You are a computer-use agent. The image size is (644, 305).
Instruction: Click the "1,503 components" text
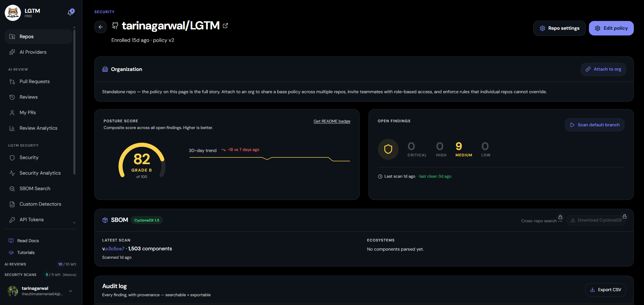point(150,249)
